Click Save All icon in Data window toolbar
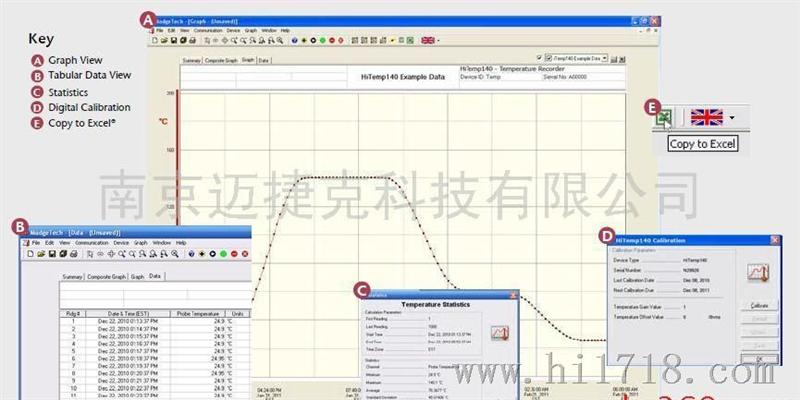Screen dimensions: 800x400 [63, 254]
